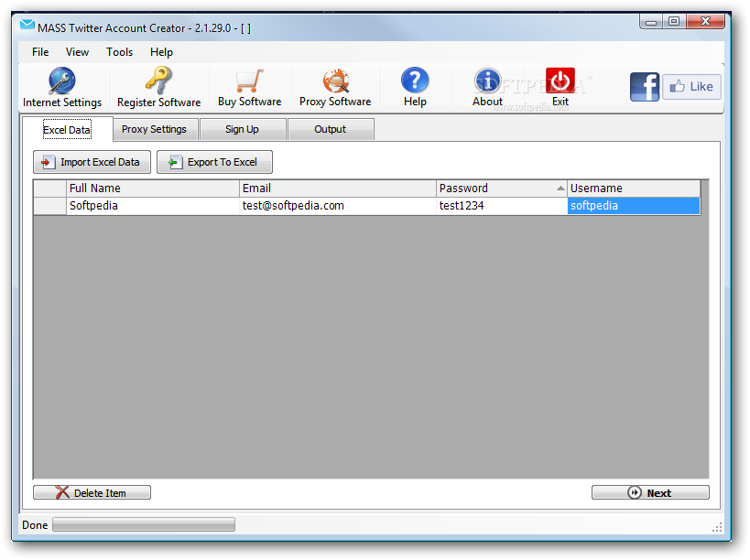Click the Done status text

pos(35,525)
